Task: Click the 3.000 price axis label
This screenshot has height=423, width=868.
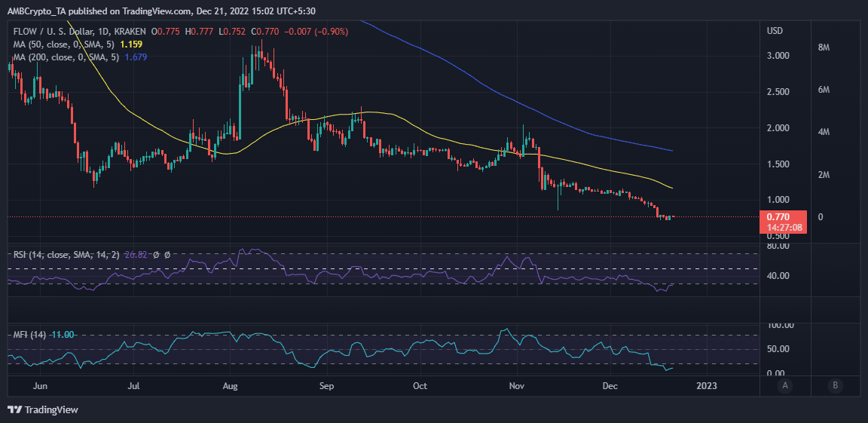Action: (x=778, y=56)
